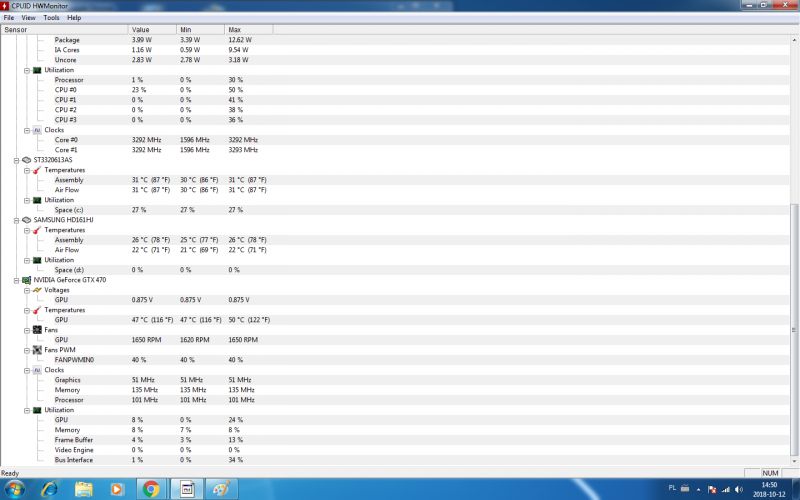The height and width of the screenshot is (500, 800).
Task: Collapse the GPU Clocks node
Action: pyautogui.click(x=27, y=370)
